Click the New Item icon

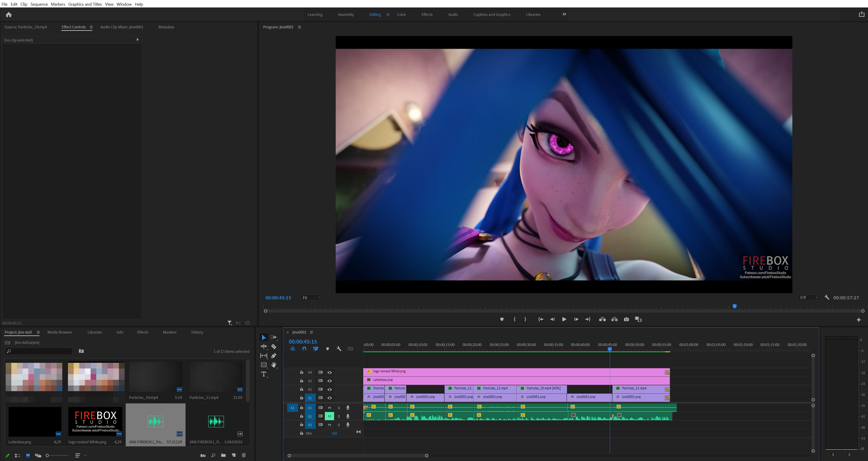(x=234, y=455)
